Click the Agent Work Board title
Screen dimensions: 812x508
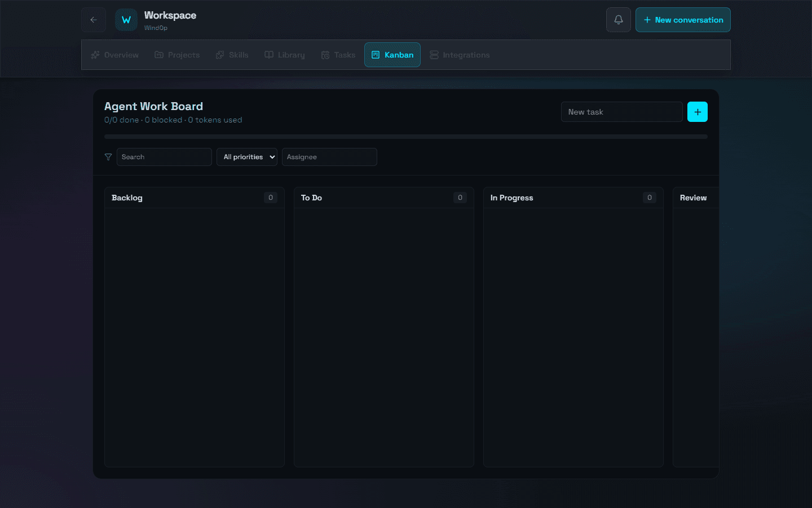[x=153, y=106]
